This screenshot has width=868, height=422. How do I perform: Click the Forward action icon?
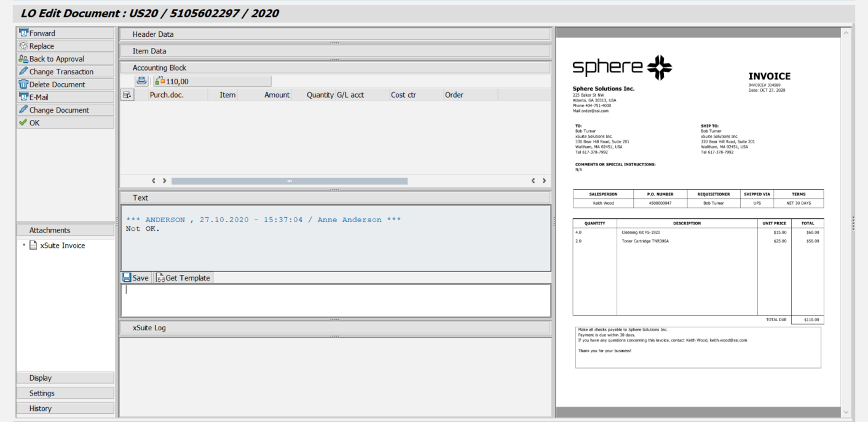(24, 33)
